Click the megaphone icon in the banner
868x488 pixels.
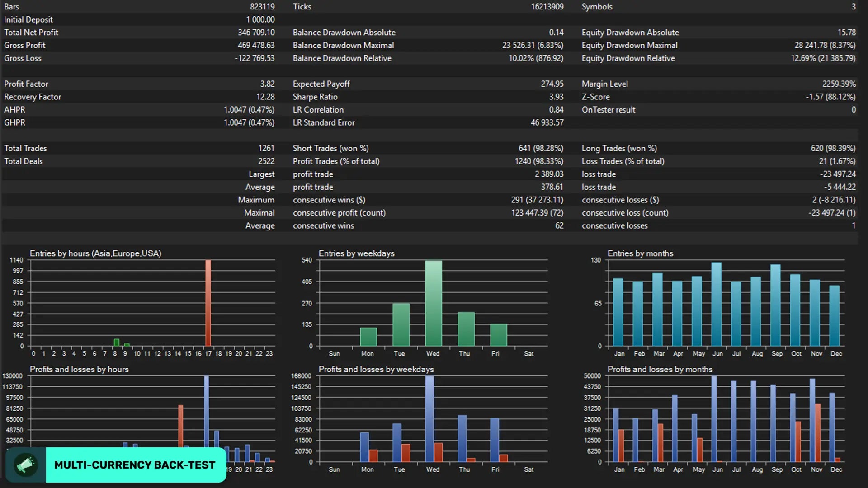coord(26,465)
